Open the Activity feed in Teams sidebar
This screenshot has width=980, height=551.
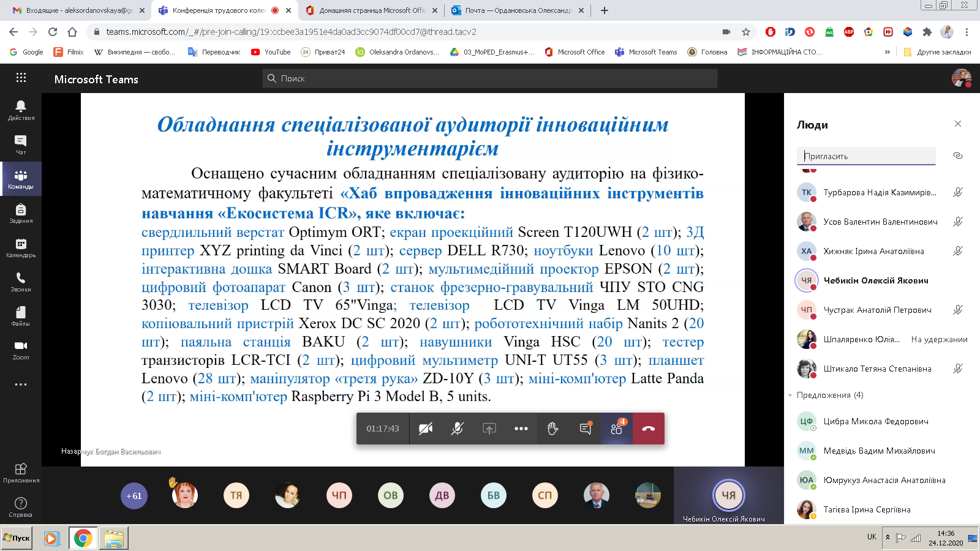(x=21, y=110)
